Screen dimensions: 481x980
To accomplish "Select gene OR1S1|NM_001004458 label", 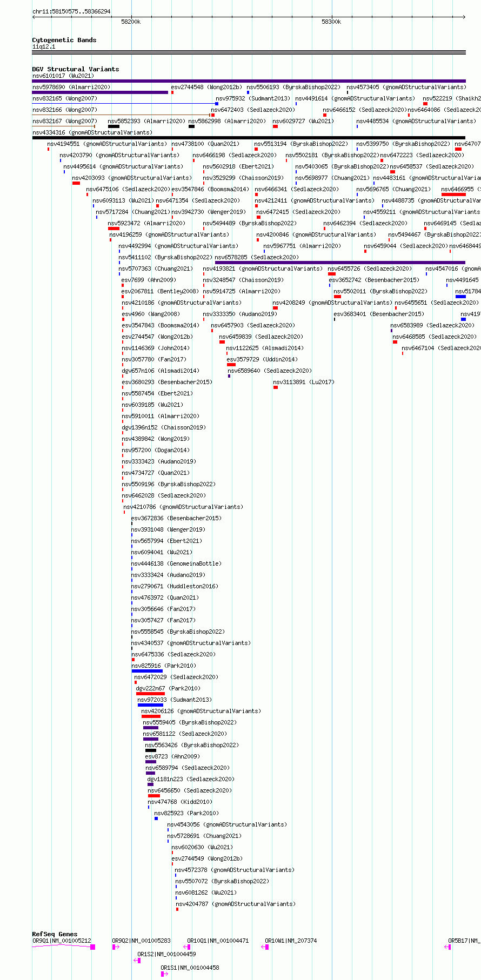I will 190,968.
